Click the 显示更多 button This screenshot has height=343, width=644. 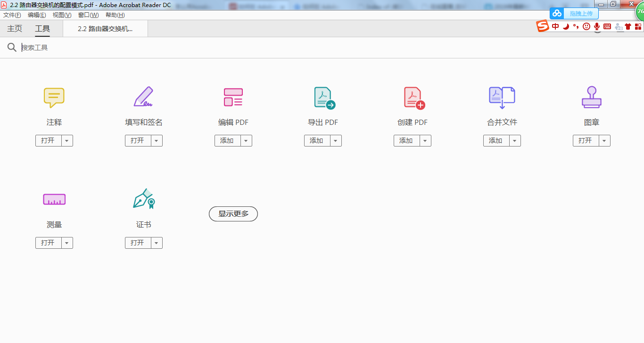pyautogui.click(x=233, y=214)
